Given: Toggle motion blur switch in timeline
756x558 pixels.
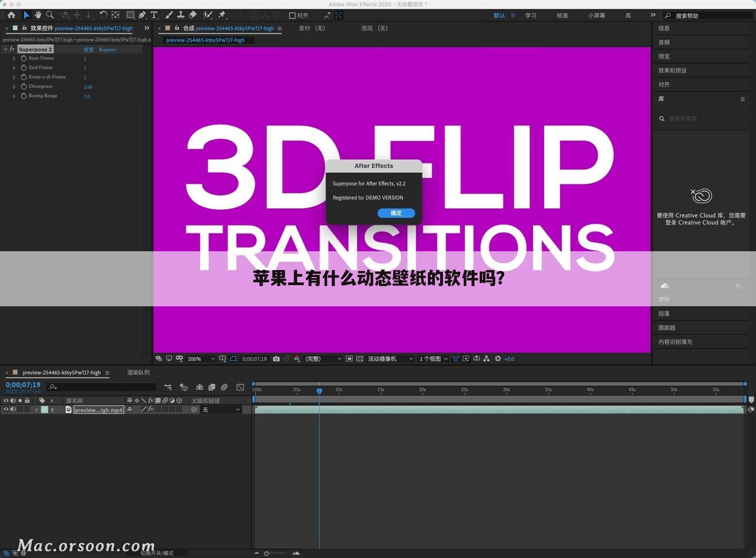Looking at the screenshot, I should (x=224, y=387).
